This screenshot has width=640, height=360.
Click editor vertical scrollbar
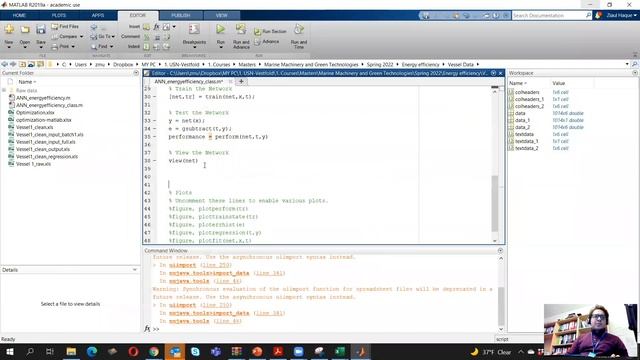point(495,204)
